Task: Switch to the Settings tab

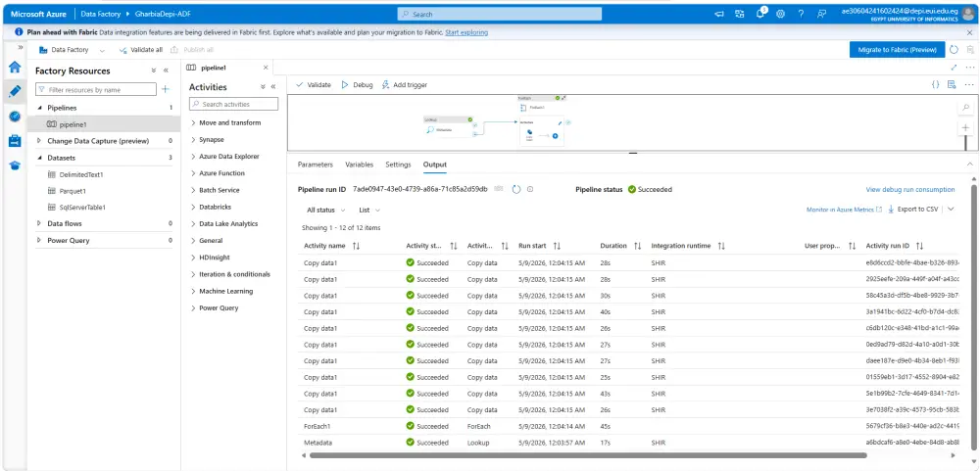Action: click(398, 165)
